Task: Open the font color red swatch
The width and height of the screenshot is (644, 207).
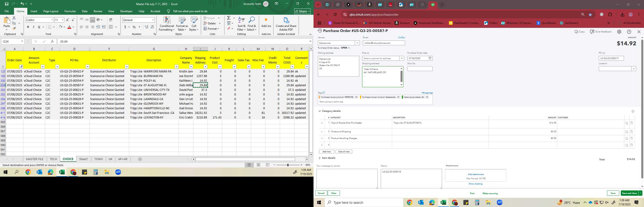Action: [x=69, y=27]
